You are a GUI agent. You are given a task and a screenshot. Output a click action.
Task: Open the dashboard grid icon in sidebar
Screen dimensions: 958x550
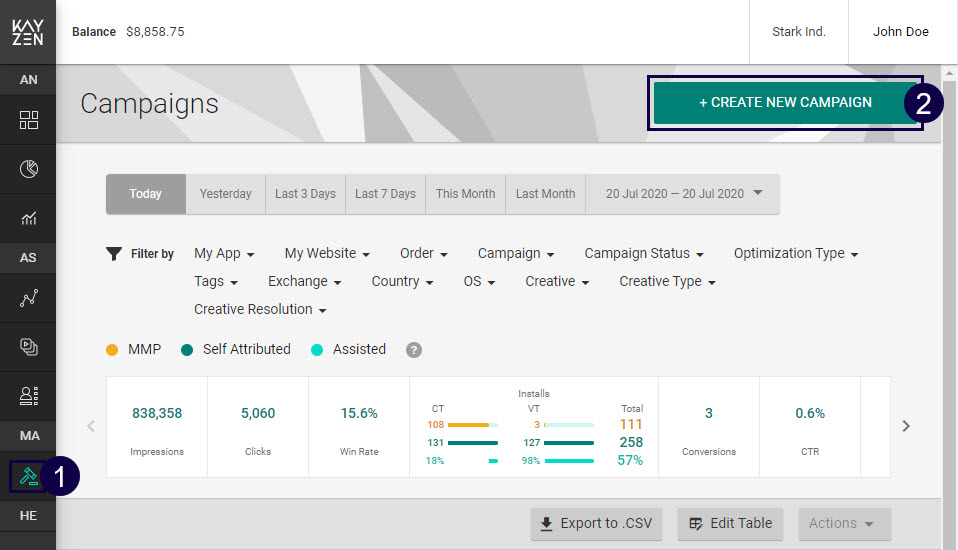tap(28, 121)
